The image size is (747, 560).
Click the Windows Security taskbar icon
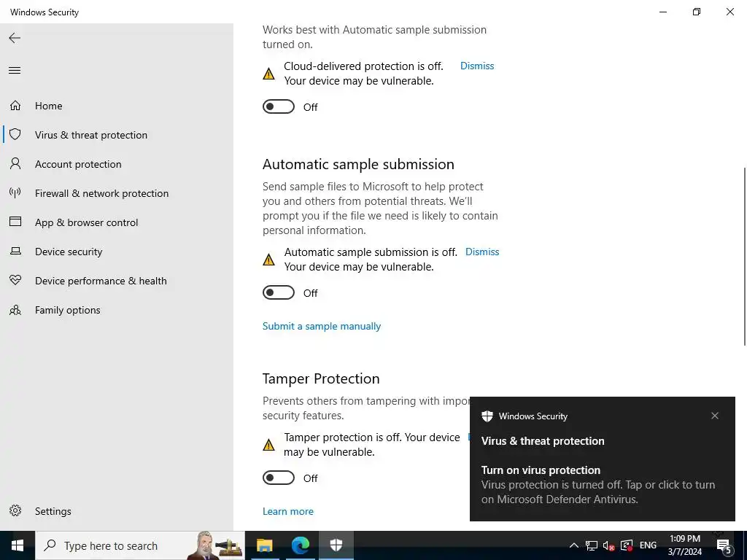click(336, 545)
